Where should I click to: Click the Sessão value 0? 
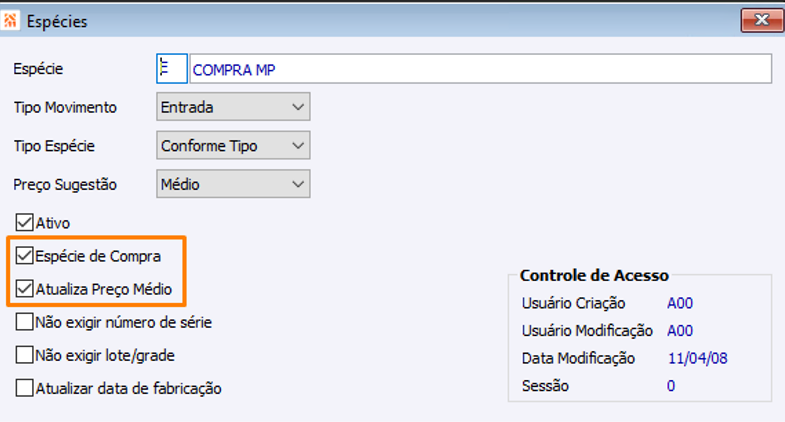(671, 385)
